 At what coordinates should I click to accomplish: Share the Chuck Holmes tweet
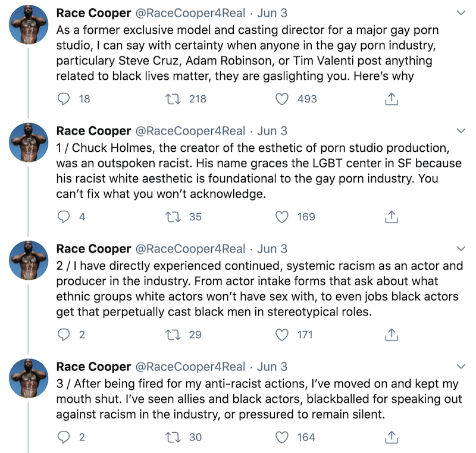[391, 217]
